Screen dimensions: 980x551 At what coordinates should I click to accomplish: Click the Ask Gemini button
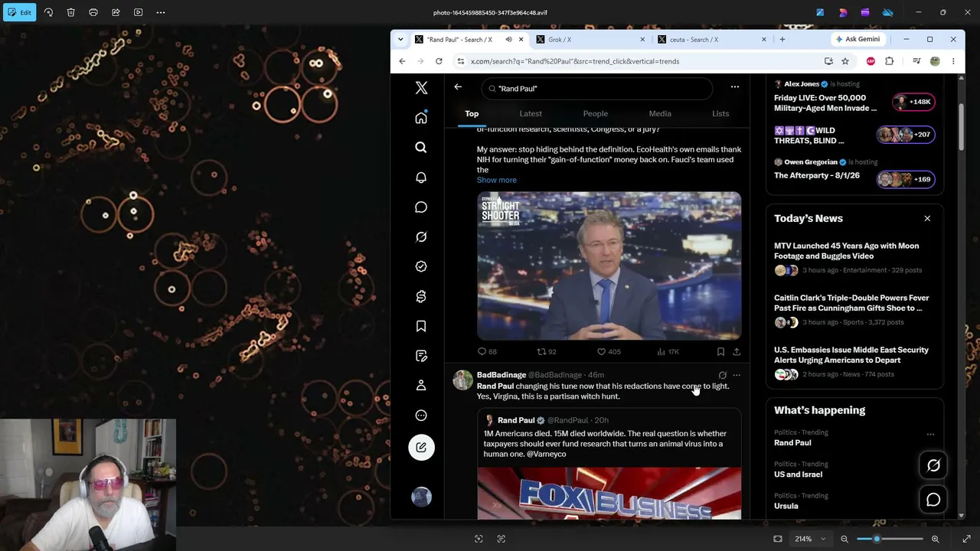(857, 39)
